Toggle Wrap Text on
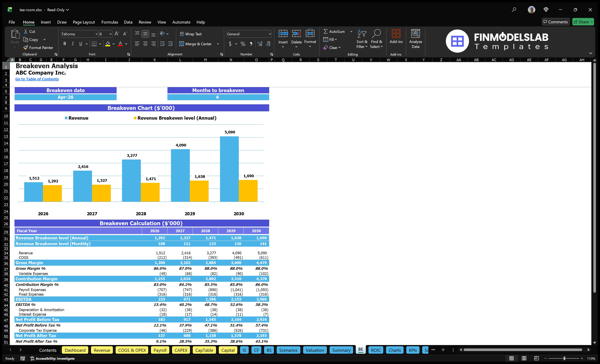 (191, 34)
